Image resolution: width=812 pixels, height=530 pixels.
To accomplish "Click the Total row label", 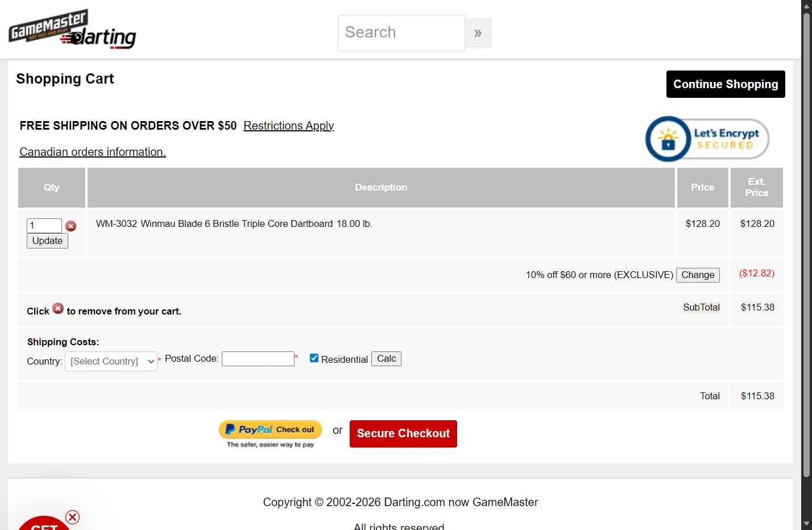I will tap(710, 396).
